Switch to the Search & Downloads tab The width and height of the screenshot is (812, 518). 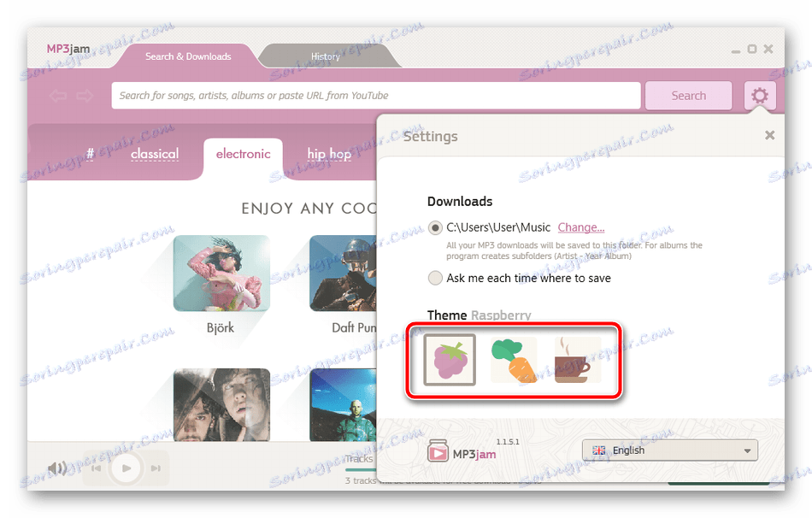[188, 56]
